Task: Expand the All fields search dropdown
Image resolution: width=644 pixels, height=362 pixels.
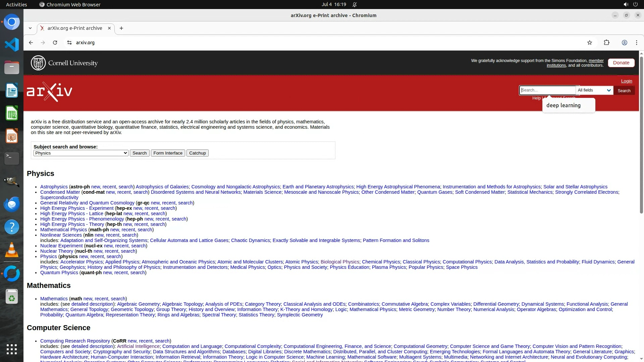Action: (x=594, y=90)
